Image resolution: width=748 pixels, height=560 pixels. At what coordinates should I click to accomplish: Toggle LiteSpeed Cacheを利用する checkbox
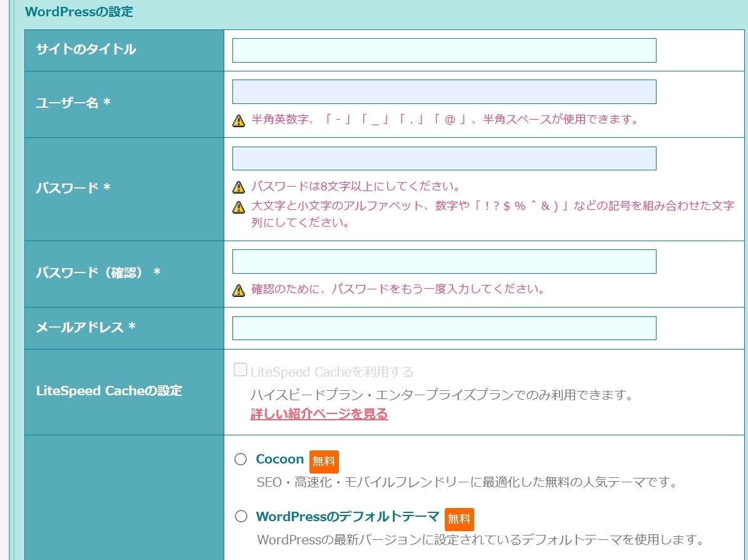tap(241, 370)
